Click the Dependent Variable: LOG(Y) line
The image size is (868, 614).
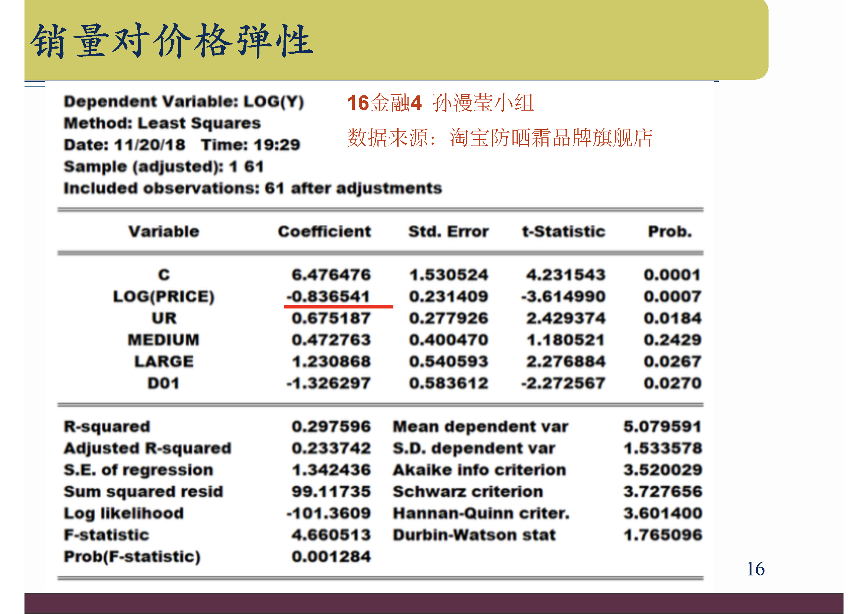click(184, 102)
